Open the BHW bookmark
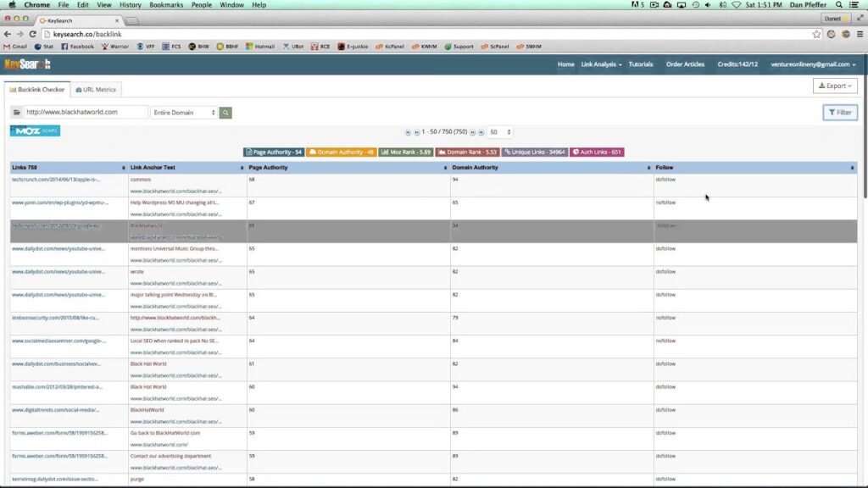Viewport: 868px width, 488px height. click(198, 47)
